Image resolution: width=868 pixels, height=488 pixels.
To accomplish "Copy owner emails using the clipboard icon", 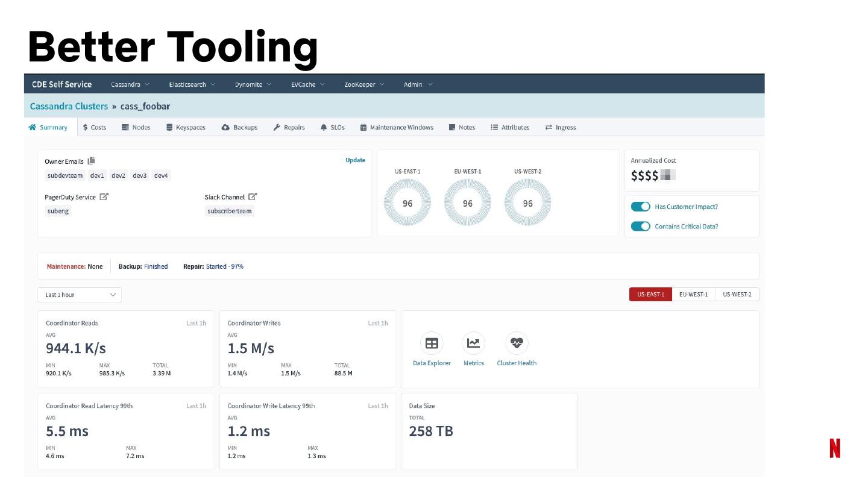I will point(92,161).
